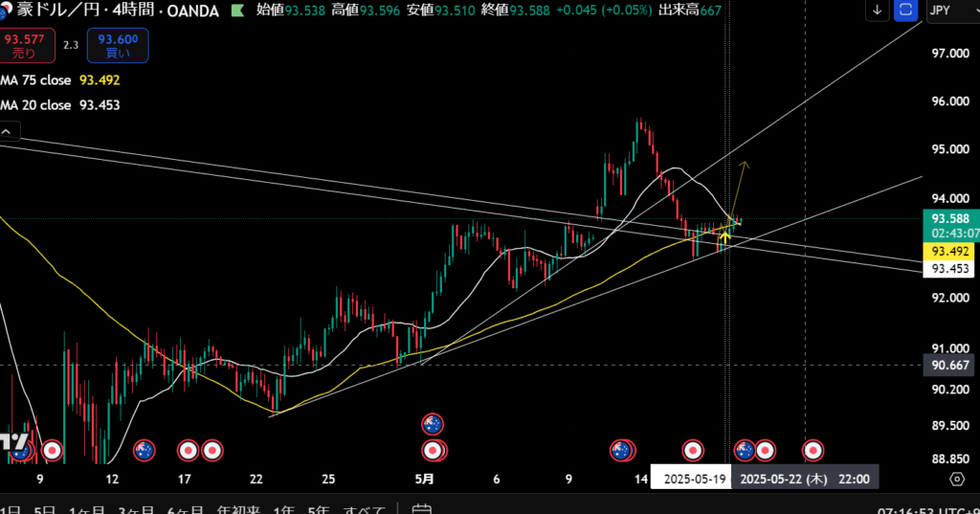The width and height of the screenshot is (980, 514).
Task: Click the down arrow button beside snapshot
Action: (x=877, y=10)
